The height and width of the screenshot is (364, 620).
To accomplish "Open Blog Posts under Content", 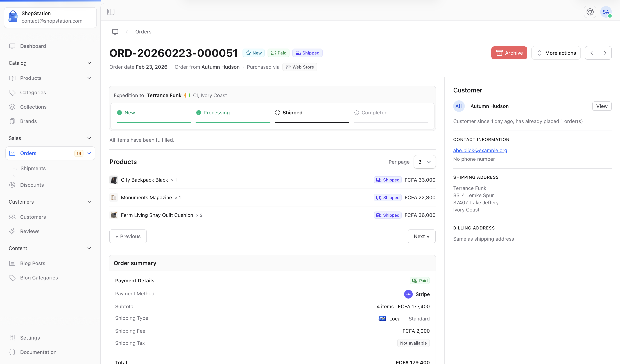I will [33, 263].
